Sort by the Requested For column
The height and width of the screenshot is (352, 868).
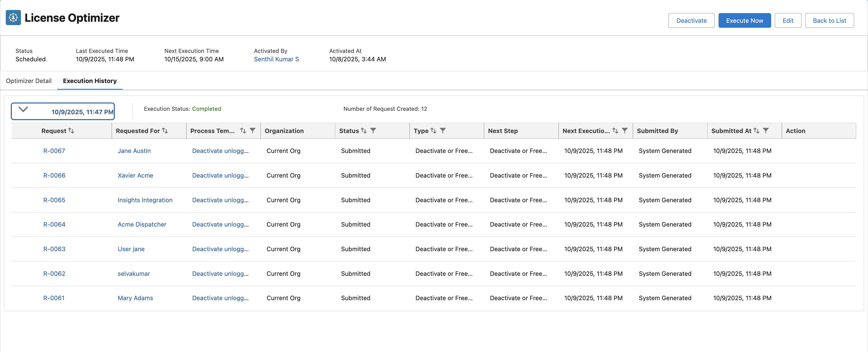[165, 130]
